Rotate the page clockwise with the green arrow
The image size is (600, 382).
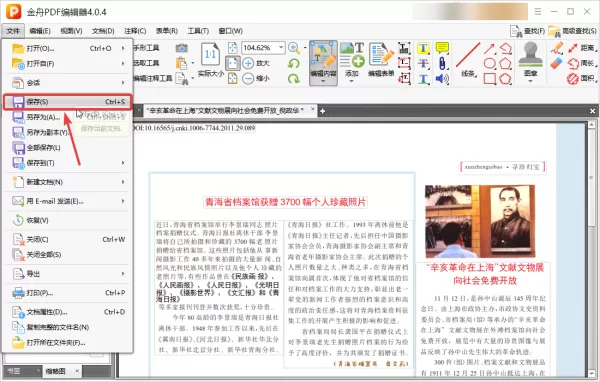(293, 78)
